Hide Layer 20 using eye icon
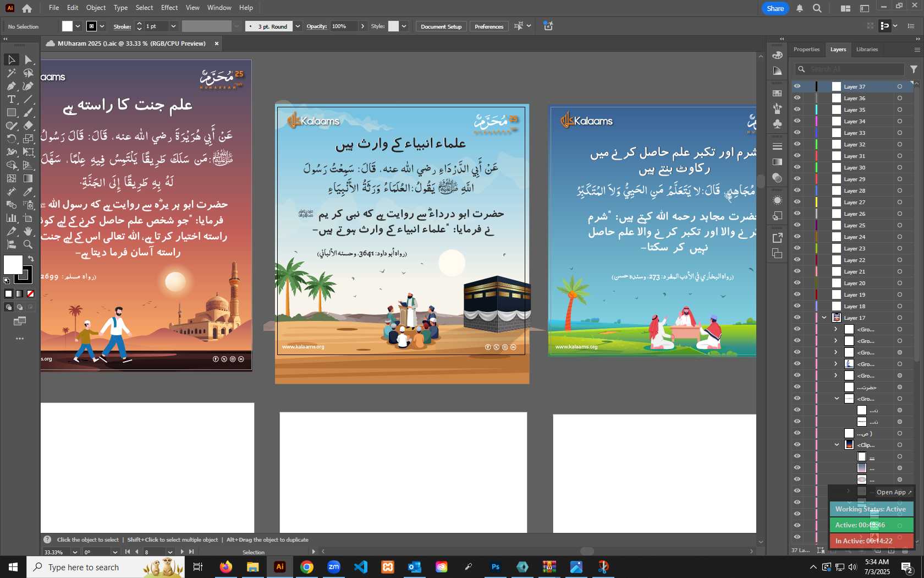924x578 pixels. (797, 283)
